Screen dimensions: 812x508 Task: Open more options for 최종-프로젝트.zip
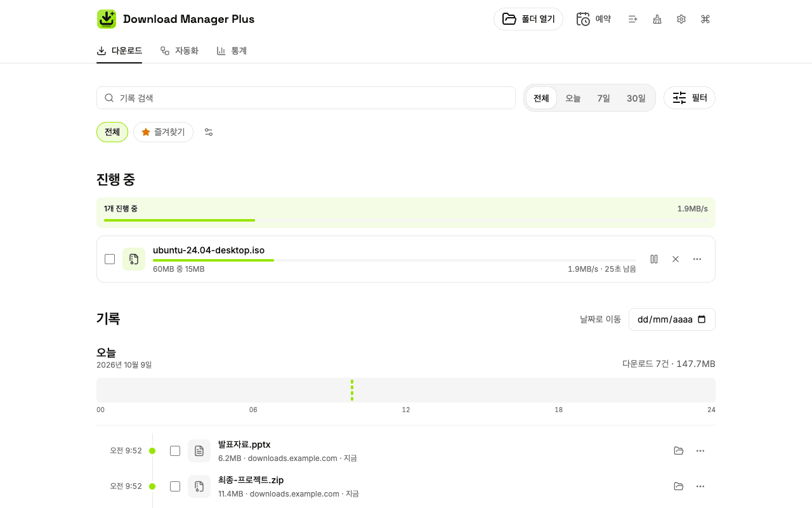[x=700, y=486]
